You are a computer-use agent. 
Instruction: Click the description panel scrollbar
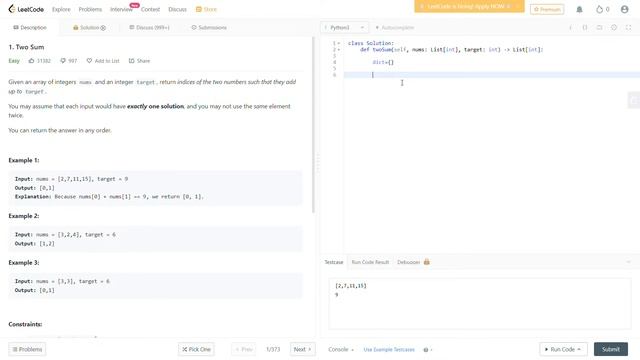coord(313,124)
